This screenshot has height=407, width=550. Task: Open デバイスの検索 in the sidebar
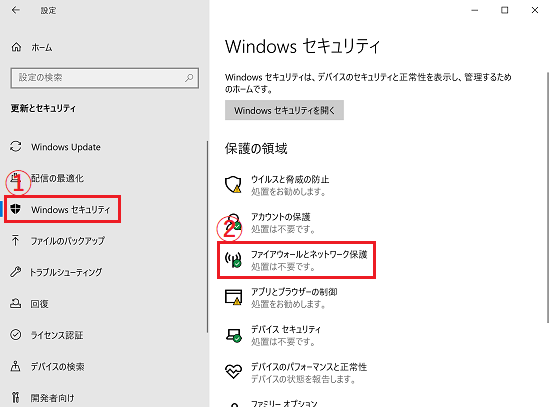58,367
